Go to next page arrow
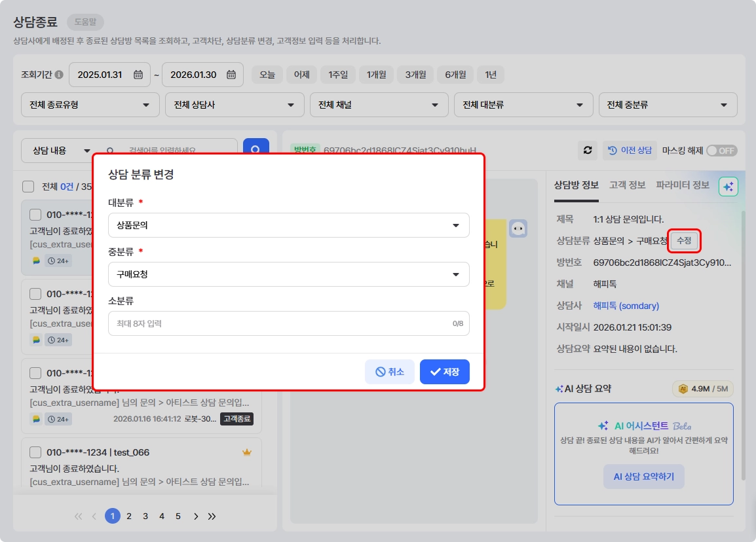This screenshot has height=542, width=756. click(x=196, y=516)
